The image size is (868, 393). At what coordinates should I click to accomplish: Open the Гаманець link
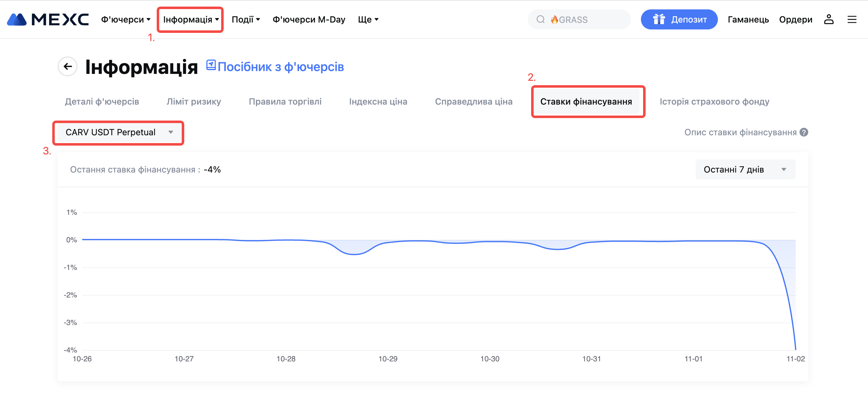click(x=748, y=19)
